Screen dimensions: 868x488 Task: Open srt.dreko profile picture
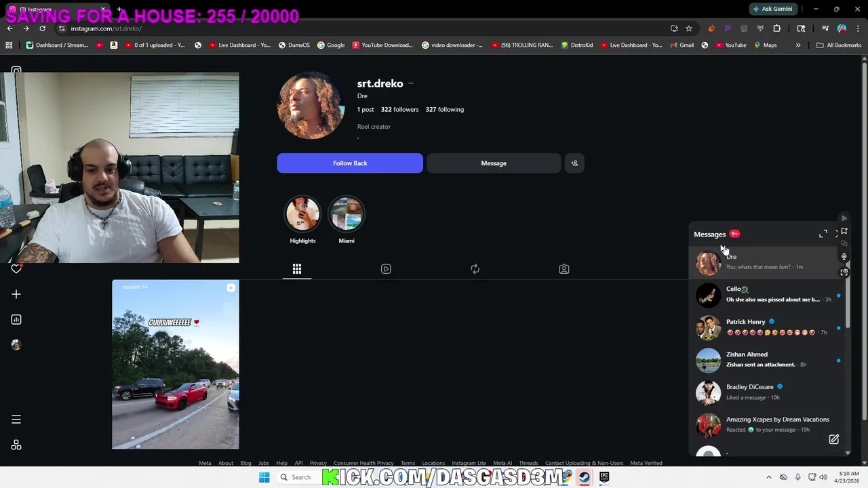point(311,105)
